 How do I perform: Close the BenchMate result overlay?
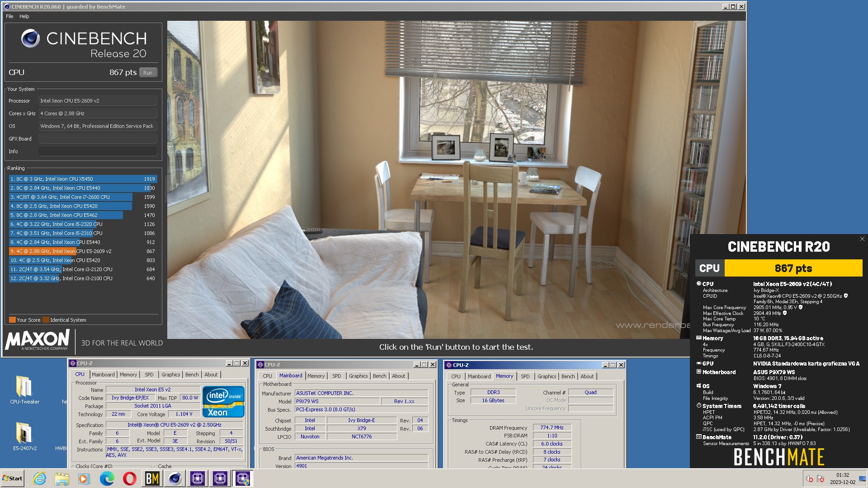point(862,239)
